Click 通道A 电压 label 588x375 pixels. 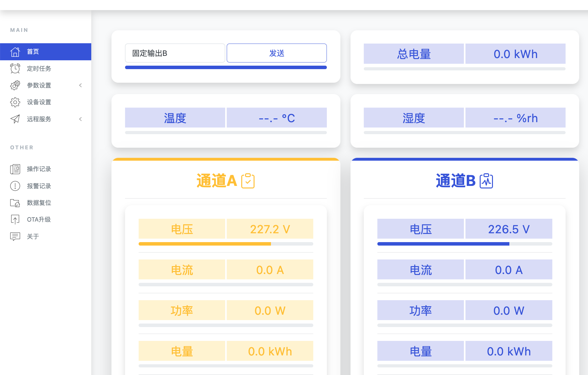(x=182, y=229)
